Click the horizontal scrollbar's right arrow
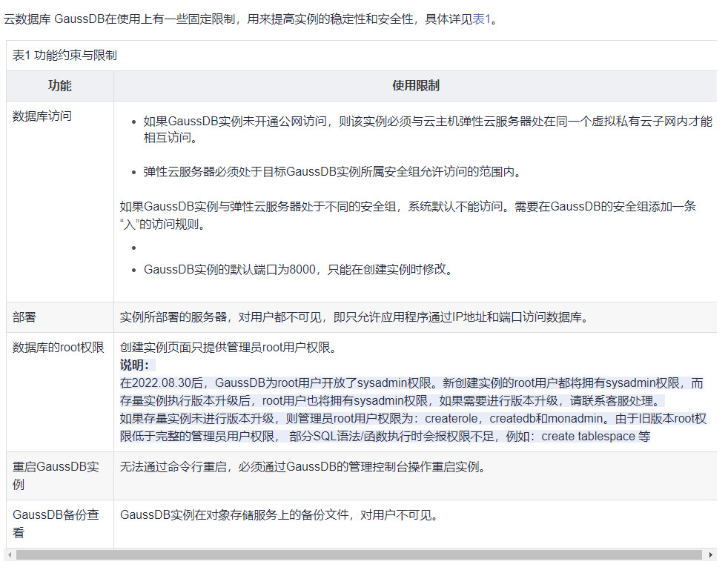The image size is (728, 573). (x=711, y=555)
